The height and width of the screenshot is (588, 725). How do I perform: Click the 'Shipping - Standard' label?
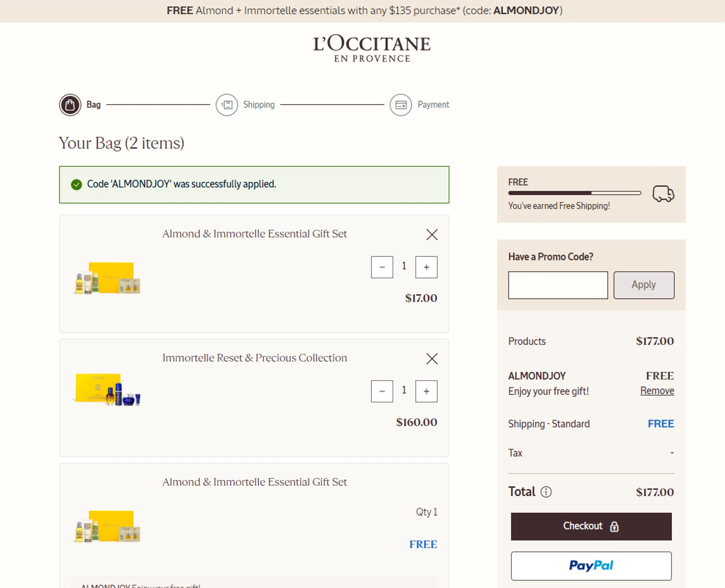click(549, 424)
